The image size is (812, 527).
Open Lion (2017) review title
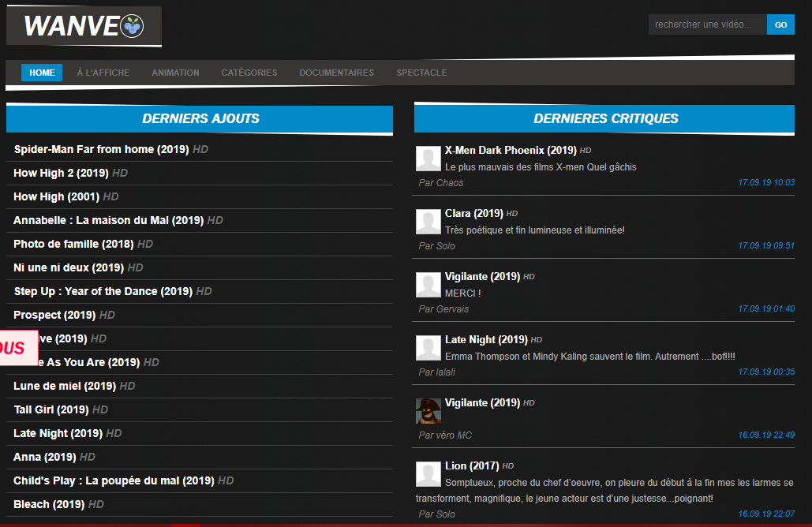(x=472, y=466)
